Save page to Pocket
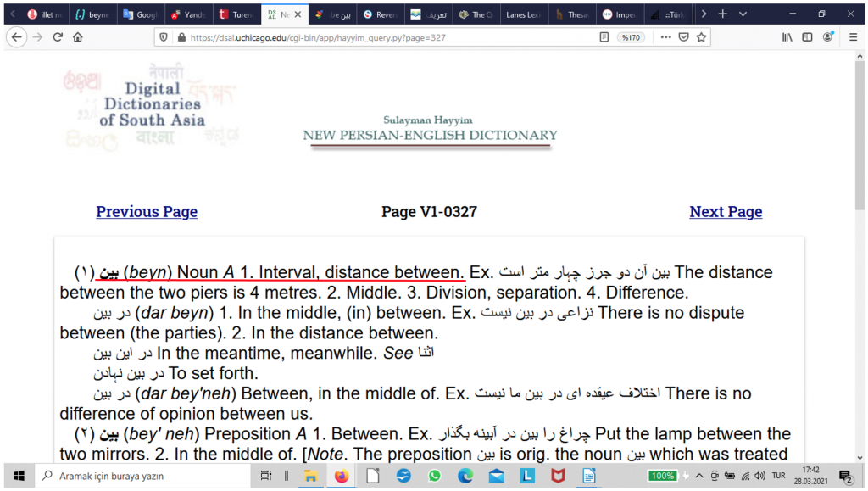Viewport: 868px width, 491px height. [683, 37]
